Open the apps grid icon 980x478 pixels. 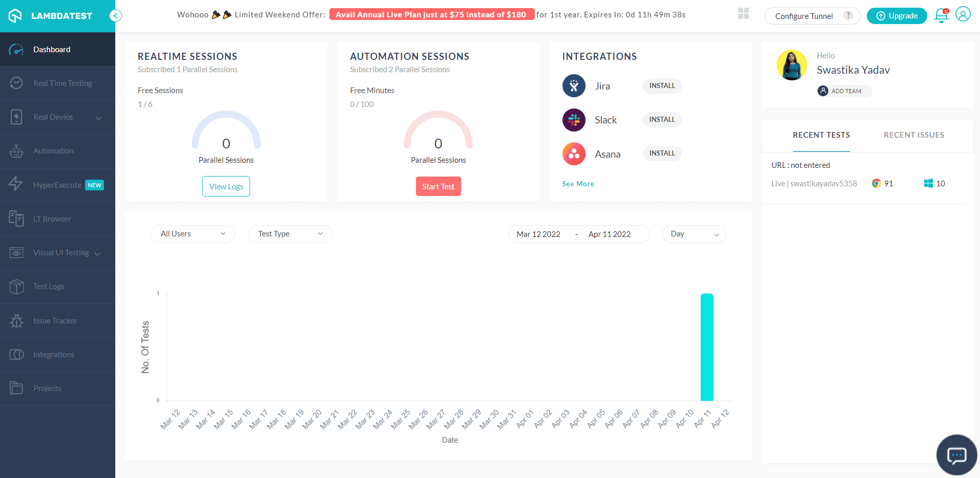(x=743, y=14)
